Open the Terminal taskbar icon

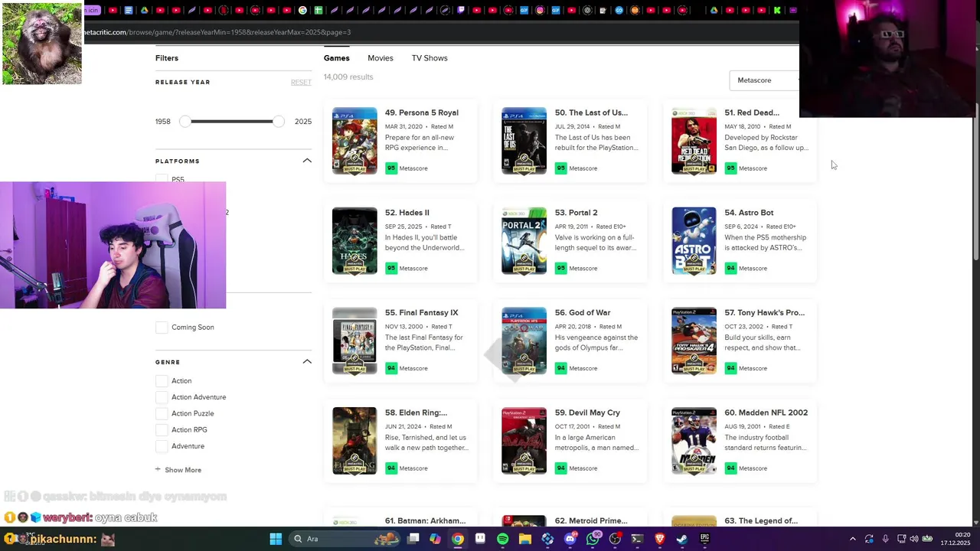[637, 539]
